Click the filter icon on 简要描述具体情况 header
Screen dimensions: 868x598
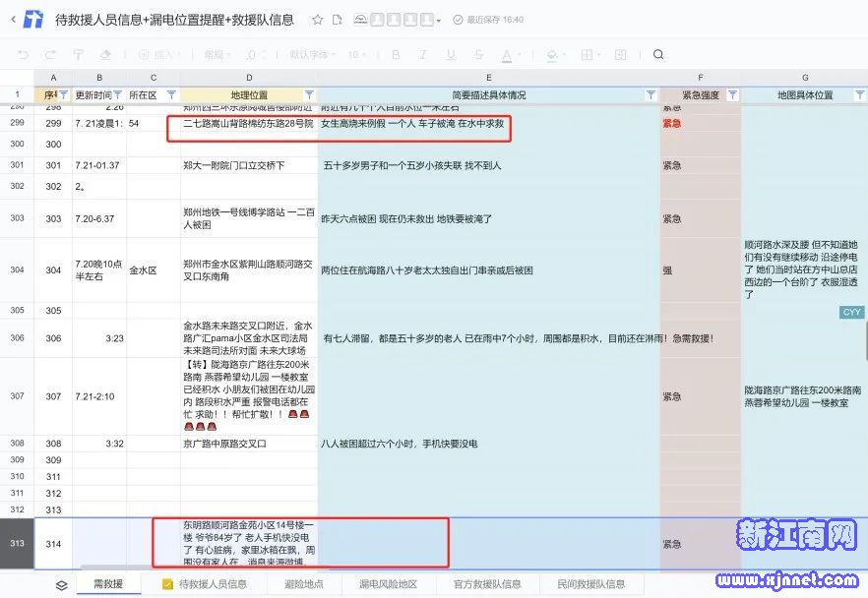click(651, 95)
